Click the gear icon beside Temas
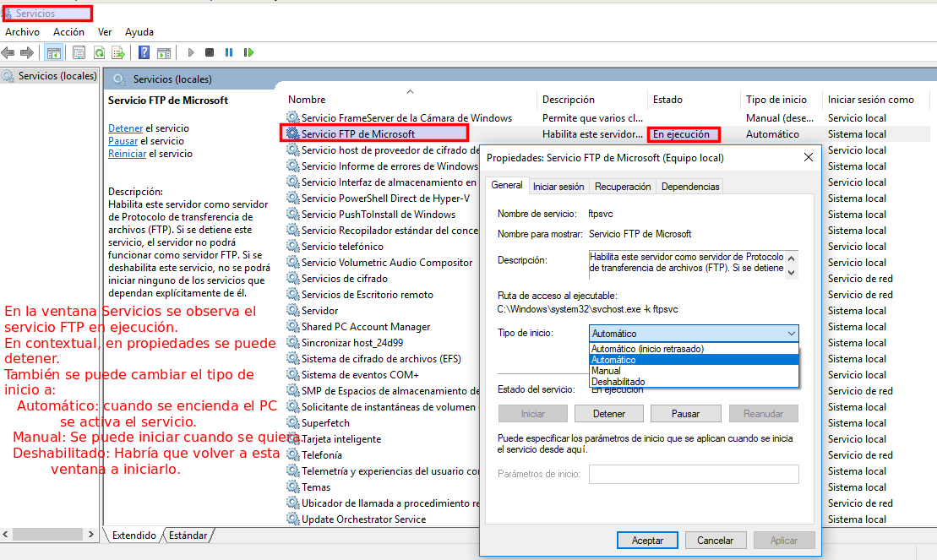937x560 pixels. pyautogui.click(x=293, y=487)
